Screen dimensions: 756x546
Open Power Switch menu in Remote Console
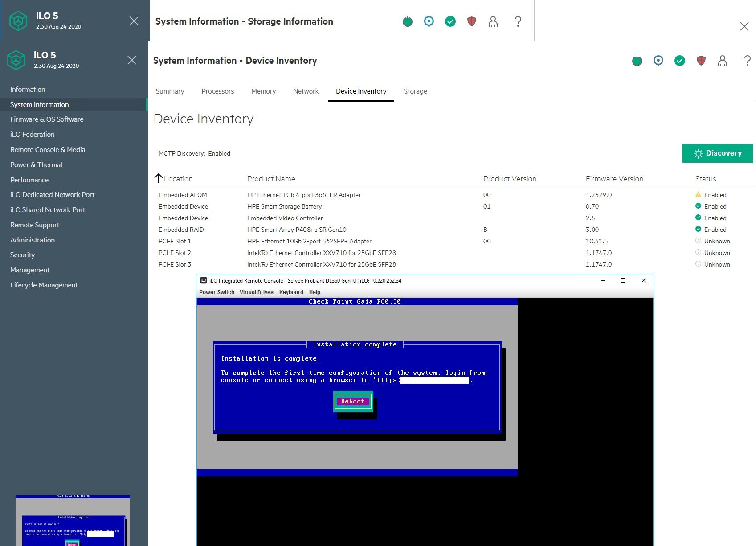click(x=217, y=292)
